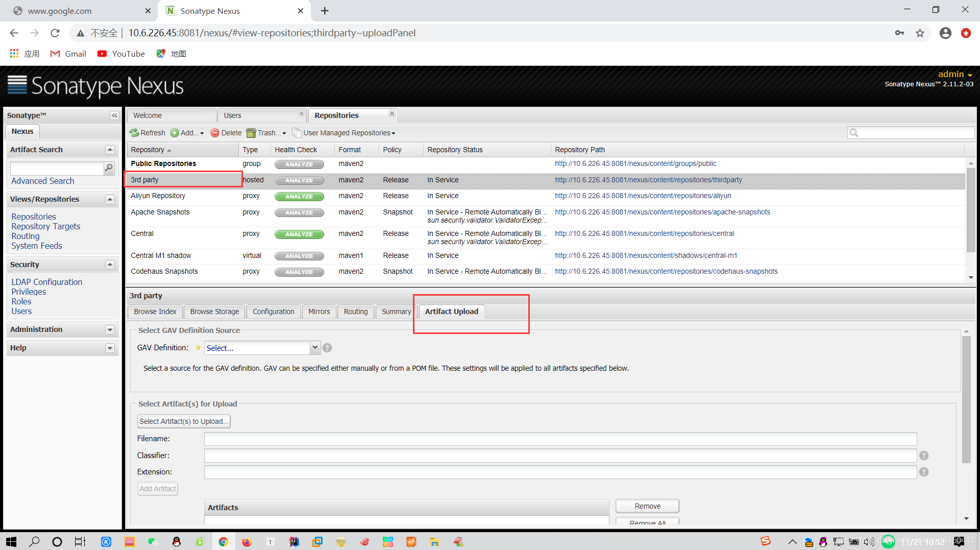Open User Managed Repositories dropdown
Image resolution: width=980 pixels, height=550 pixels.
(344, 133)
